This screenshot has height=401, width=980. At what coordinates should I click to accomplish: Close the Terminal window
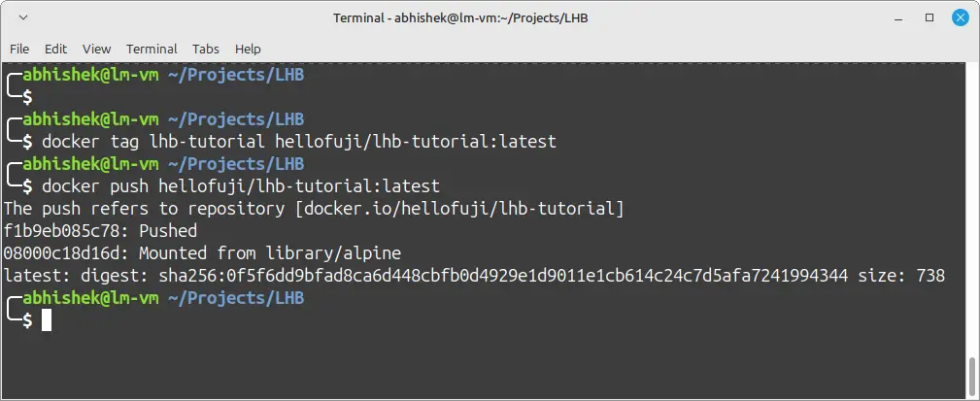click(960, 17)
